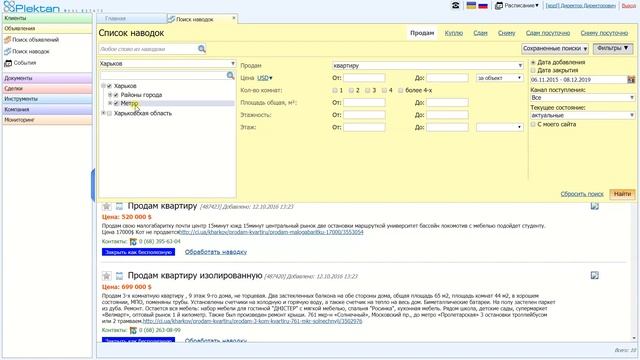Click the Цена От input field

pyautogui.click(x=364, y=78)
